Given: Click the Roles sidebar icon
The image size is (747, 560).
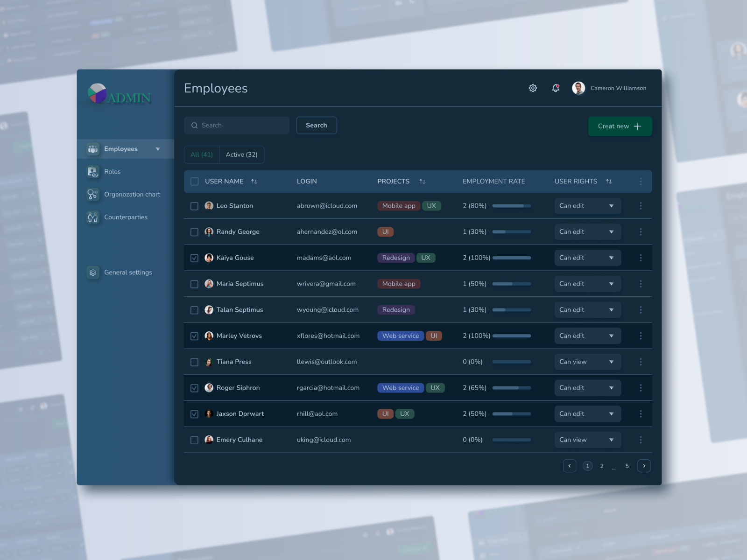Looking at the screenshot, I should (92, 172).
